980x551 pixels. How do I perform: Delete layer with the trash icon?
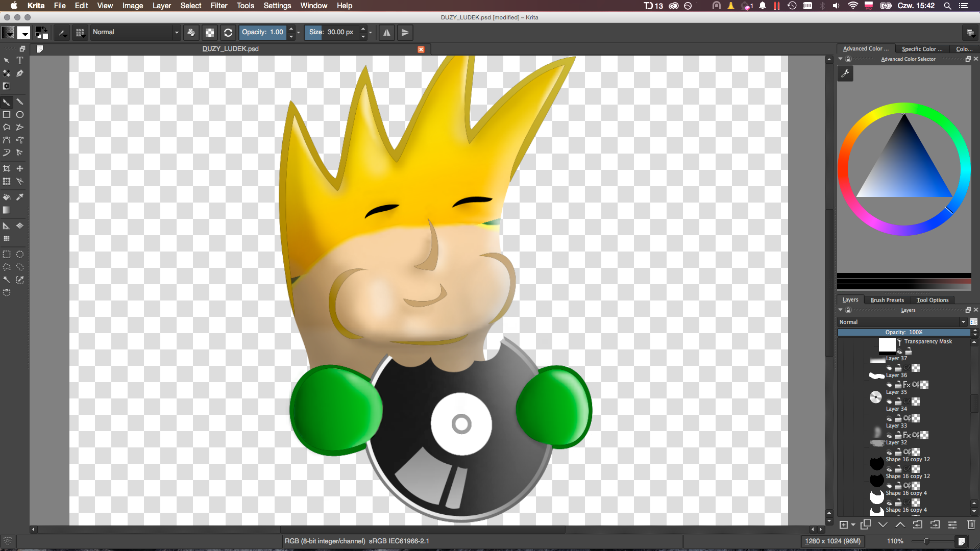[971, 524]
